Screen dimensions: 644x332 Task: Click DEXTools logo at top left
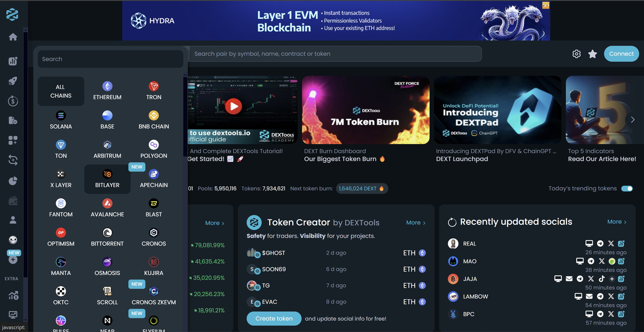tap(12, 15)
